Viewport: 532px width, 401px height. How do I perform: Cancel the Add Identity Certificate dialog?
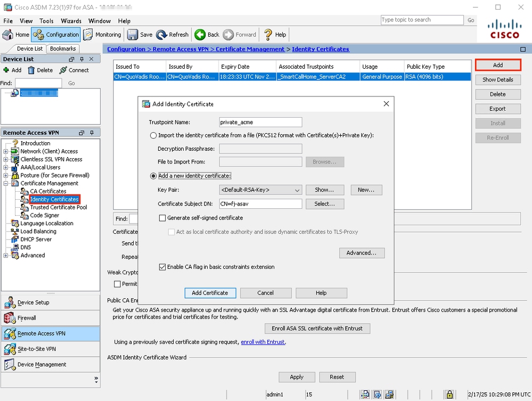pyautogui.click(x=266, y=293)
